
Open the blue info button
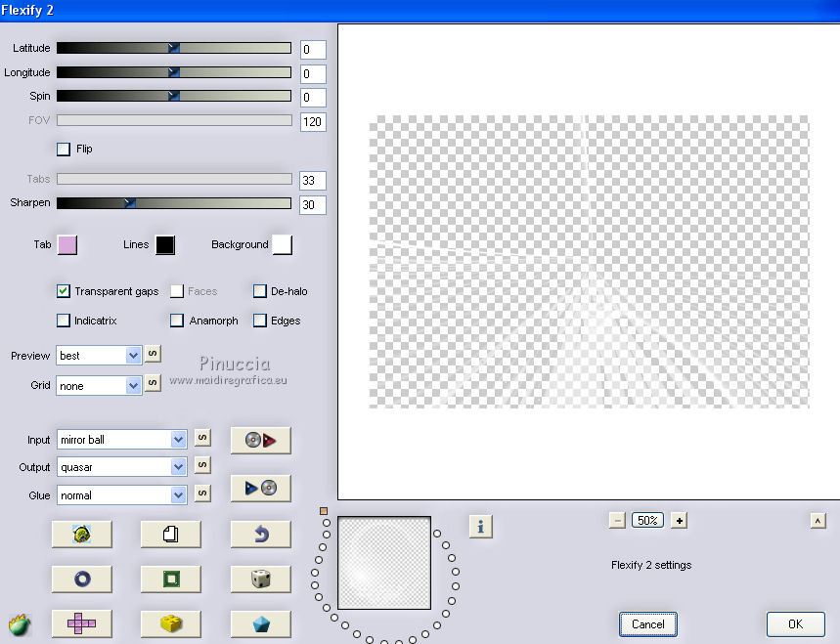coord(480,526)
